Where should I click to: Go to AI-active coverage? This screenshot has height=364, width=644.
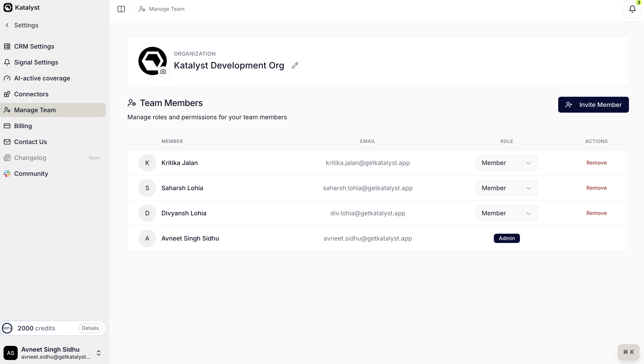pos(53,78)
